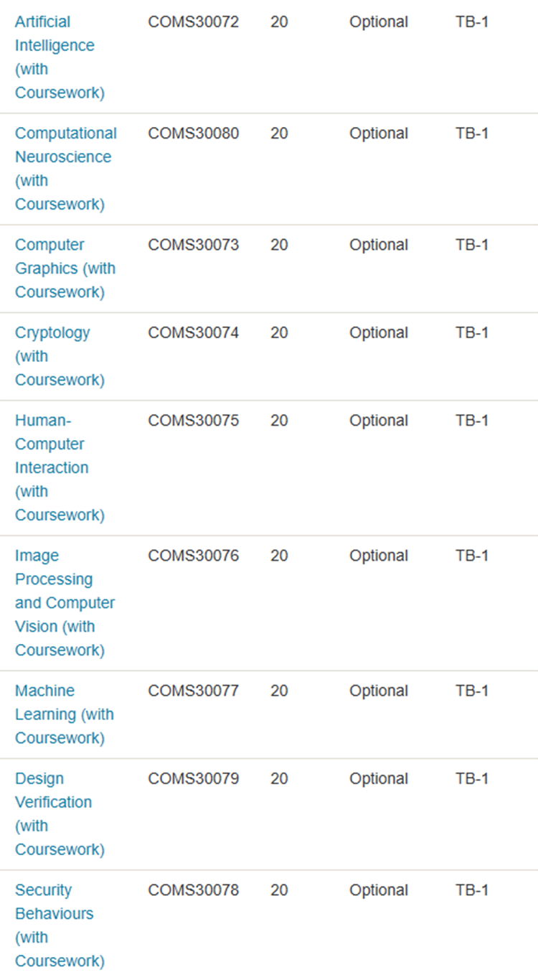538x980 pixels.
Task: Click the COMS30075 code cell
Action: point(194,420)
